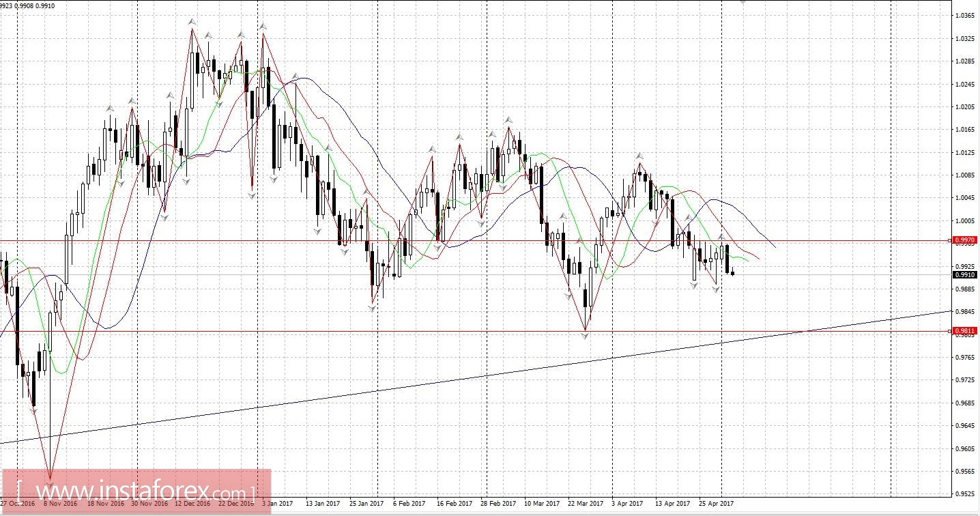Click the 0.9685 price axis label
Viewport: 980px width, 516px height.
(x=965, y=403)
